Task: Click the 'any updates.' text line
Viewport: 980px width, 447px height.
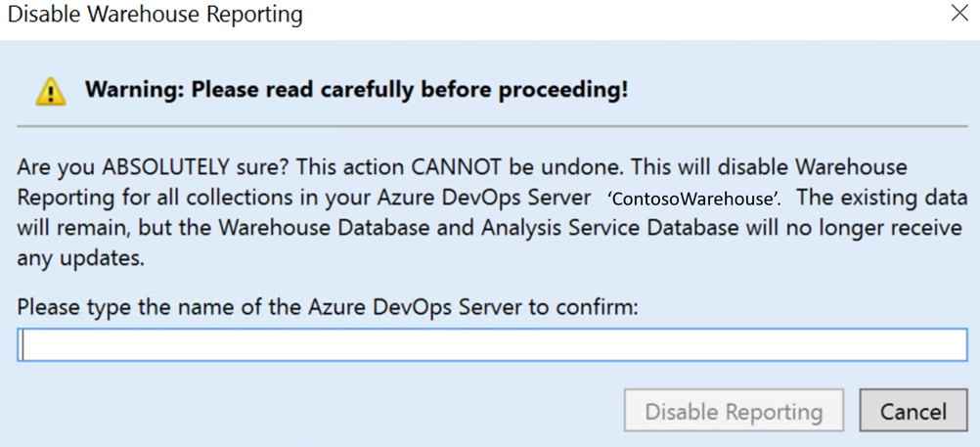Action: click(x=80, y=258)
